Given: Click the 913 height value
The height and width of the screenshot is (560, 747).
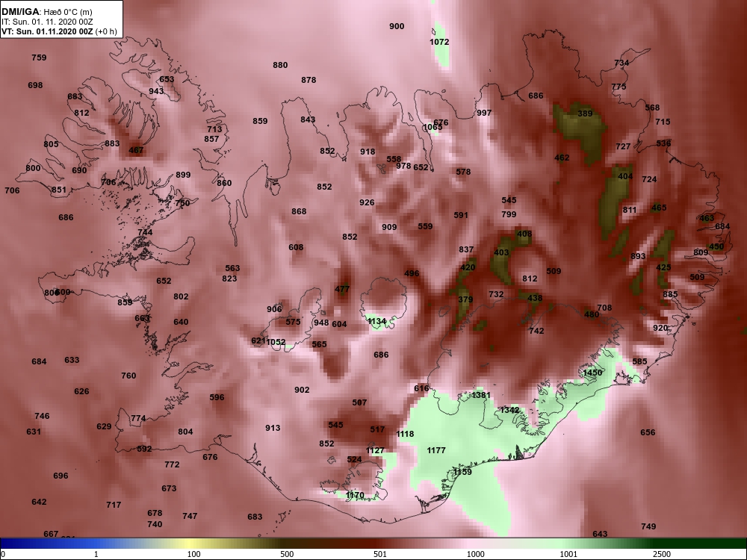Looking at the screenshot, I should [273, 428].
